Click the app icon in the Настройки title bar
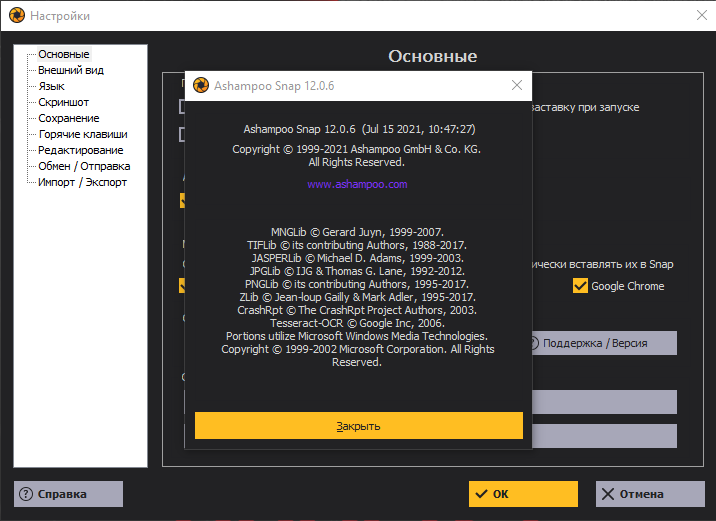 click(x=15, y=16)
